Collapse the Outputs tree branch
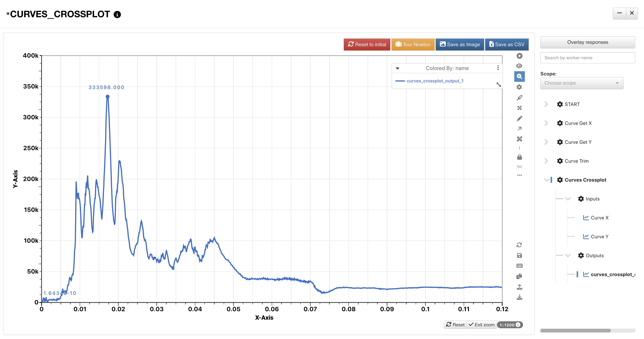Screen dimensions: 644x339 click(568, 256)
